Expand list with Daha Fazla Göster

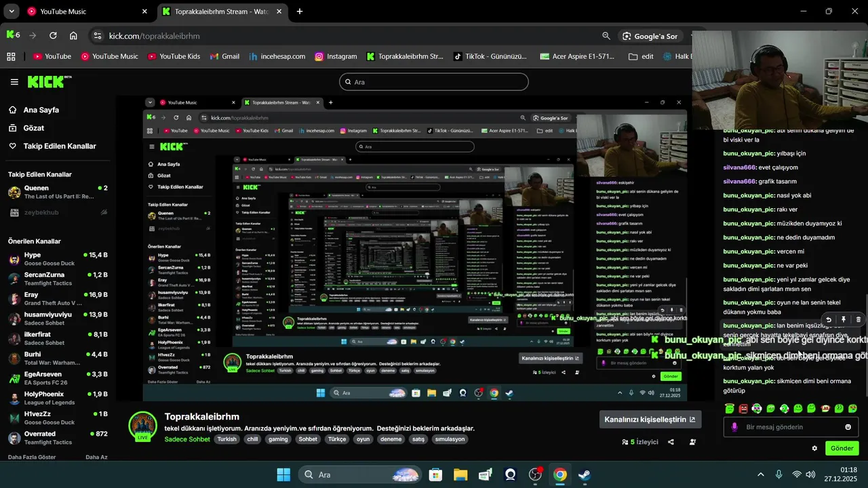pyautogui.click(x=32, y=457)
